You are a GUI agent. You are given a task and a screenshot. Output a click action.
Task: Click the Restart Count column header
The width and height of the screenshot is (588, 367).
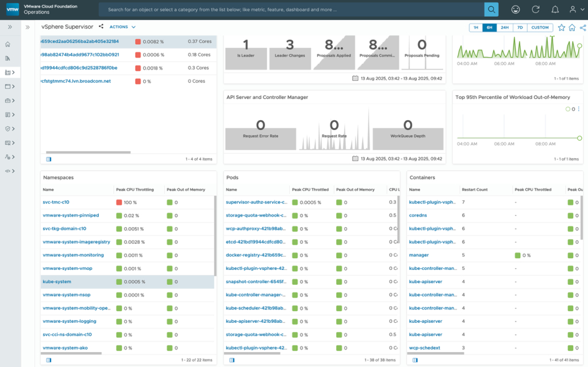click(474, 189)
